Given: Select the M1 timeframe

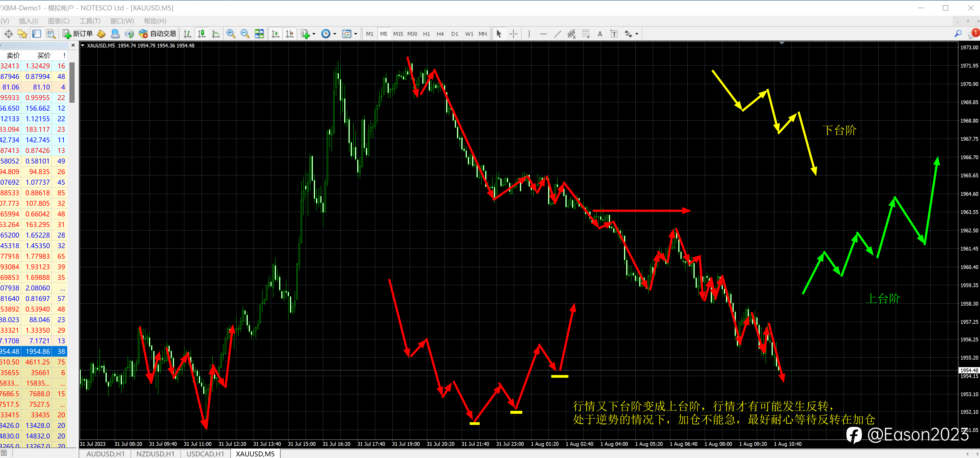Looking at the screenshot, I should point(369,34).
